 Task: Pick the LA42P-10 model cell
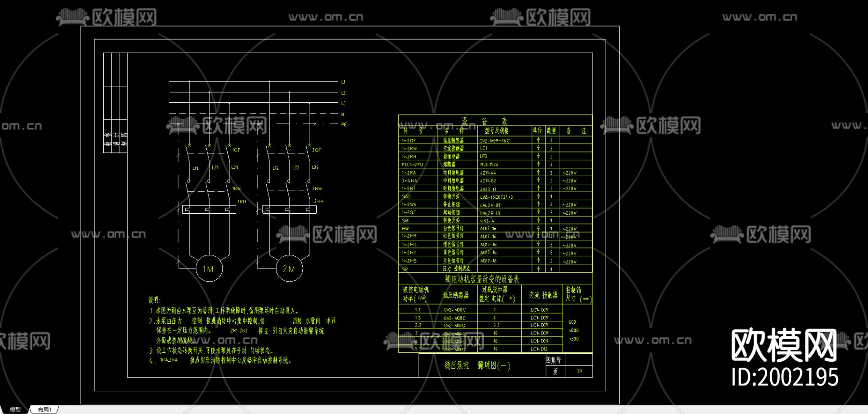click(490, 213)
